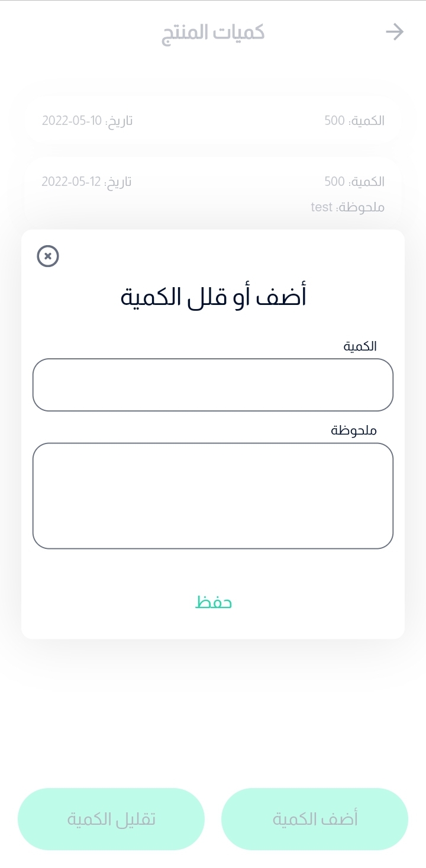This screenshot has height=868, width=426.
Task: Click the تاريخ label in the first record
Action: point(118,121)
